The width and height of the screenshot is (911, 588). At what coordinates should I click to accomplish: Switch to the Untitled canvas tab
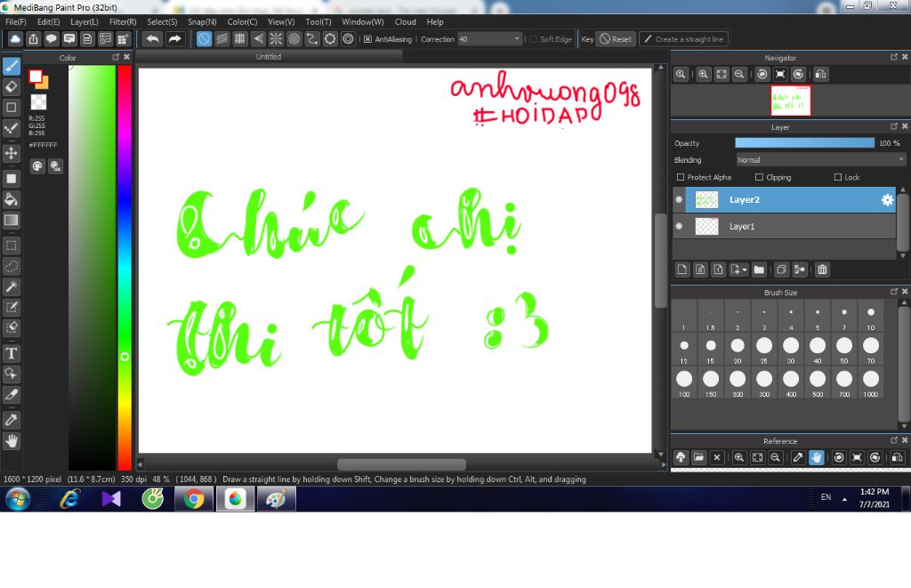click(269, 56)
